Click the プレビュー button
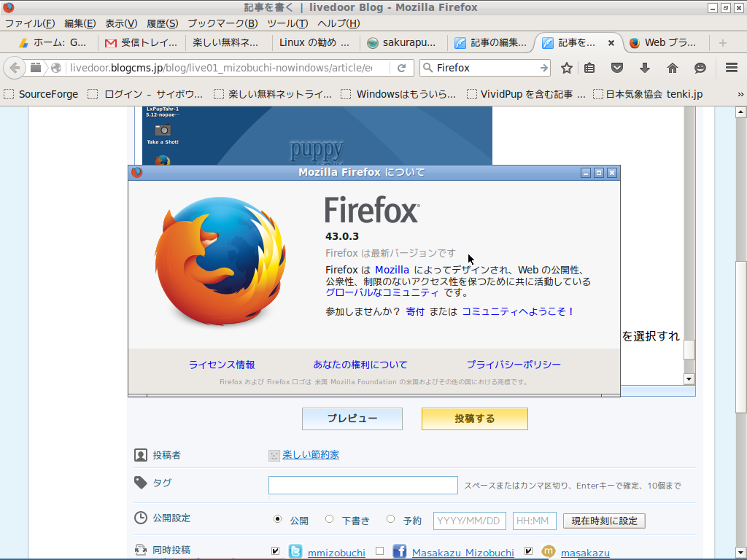747x560 pixels. pos(352,419)
